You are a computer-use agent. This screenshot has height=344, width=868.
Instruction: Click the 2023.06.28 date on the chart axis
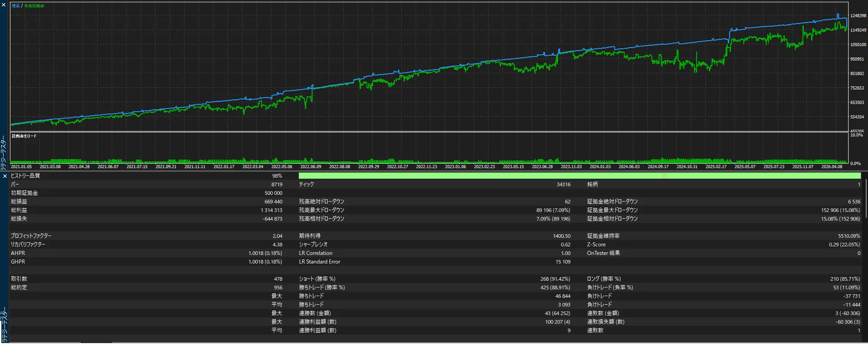click(x=542, y=167)
